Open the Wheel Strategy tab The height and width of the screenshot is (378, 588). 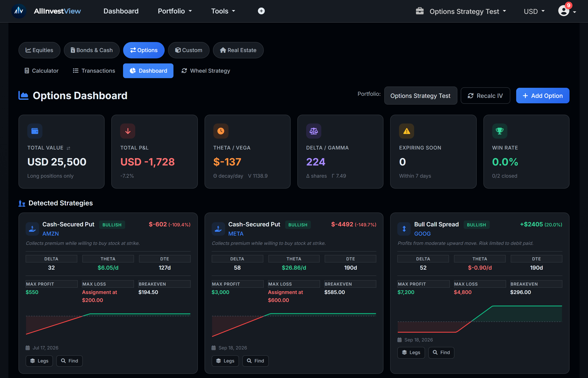tap(206, 71)
